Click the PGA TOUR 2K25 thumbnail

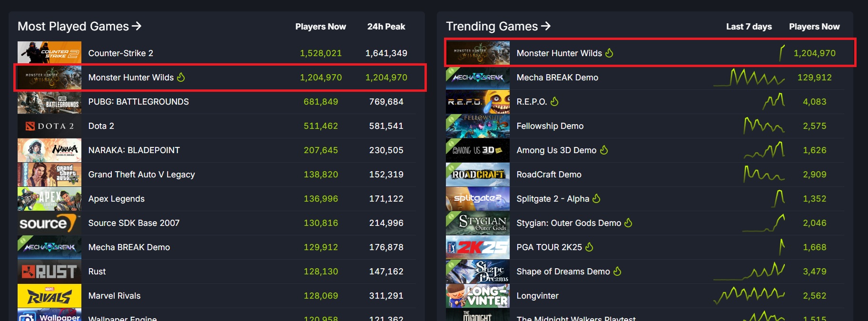478,247
